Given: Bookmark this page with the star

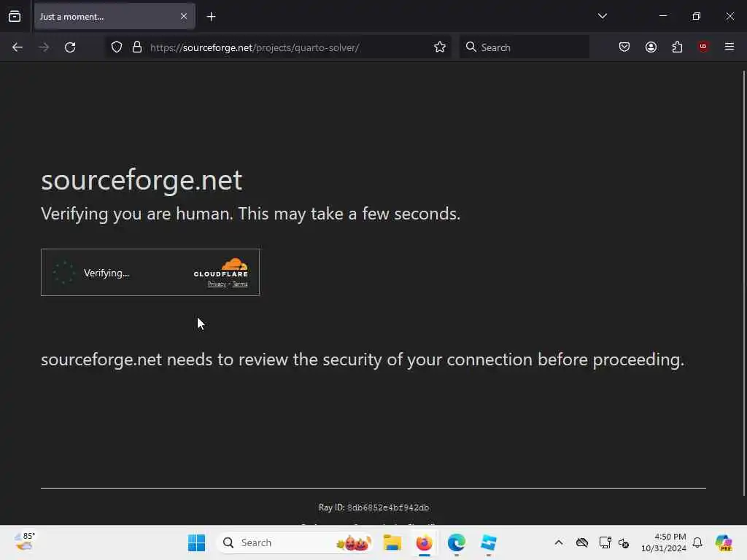Looking at the screenshot, I should tap(440, 47).
